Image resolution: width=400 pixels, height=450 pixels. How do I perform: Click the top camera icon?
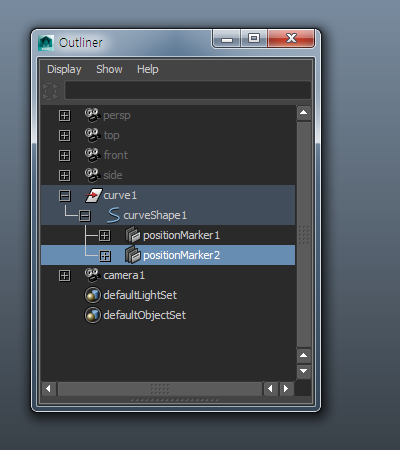[x=92, y=135]
